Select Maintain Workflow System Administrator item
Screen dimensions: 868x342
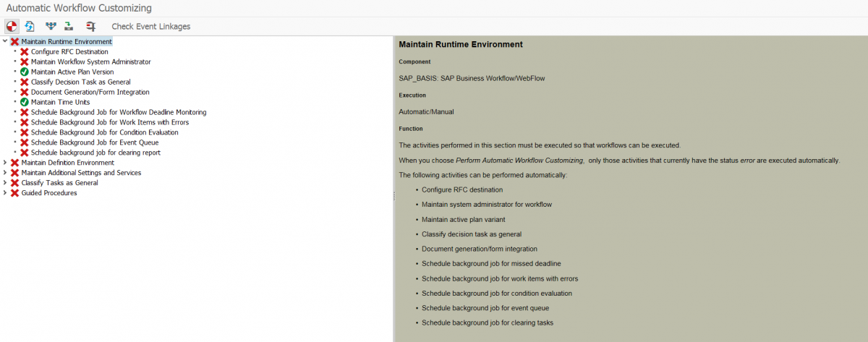90,62
